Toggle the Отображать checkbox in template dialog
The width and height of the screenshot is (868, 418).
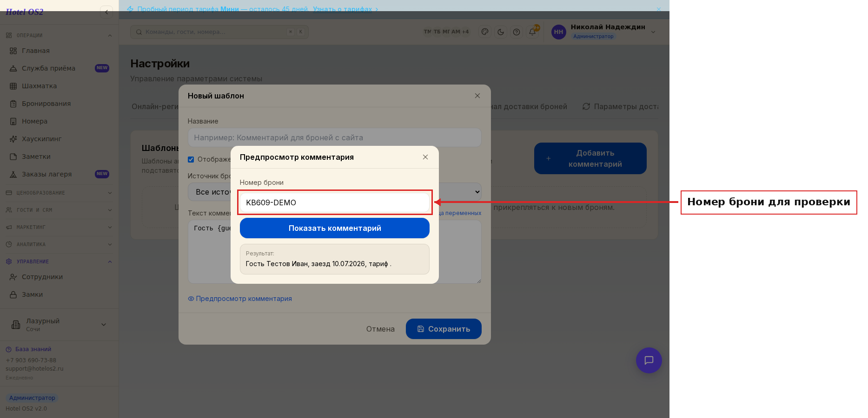tap(191, 159)
